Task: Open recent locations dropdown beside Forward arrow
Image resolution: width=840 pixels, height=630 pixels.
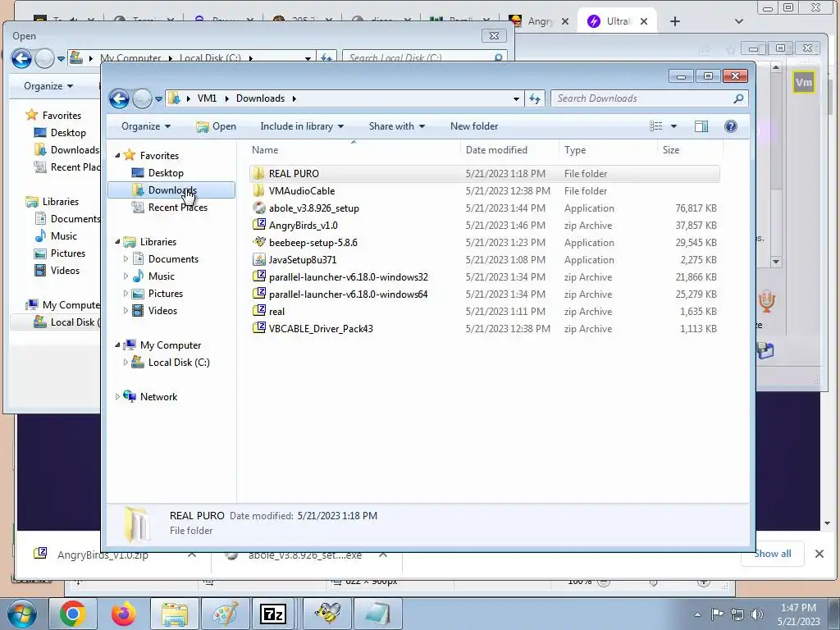Action: click(158, 99)
